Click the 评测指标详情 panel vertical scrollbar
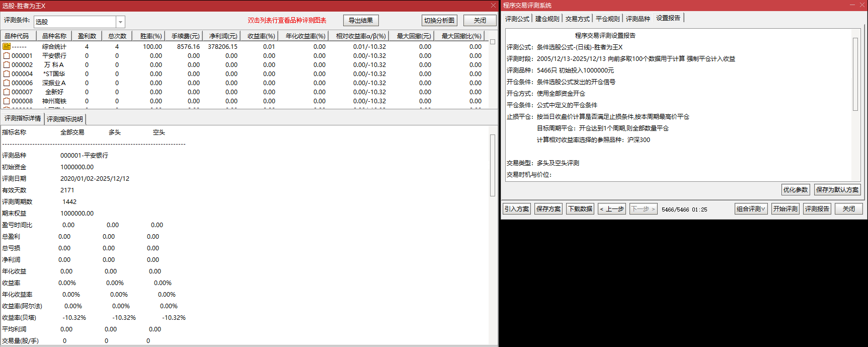Screen dimensions: 868x347 [493, 165]
